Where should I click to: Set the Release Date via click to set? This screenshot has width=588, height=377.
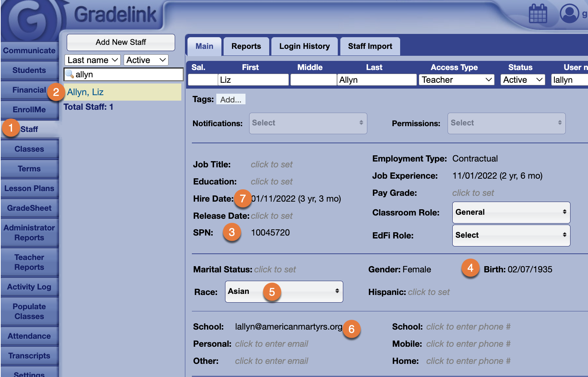tap(272, 216)
